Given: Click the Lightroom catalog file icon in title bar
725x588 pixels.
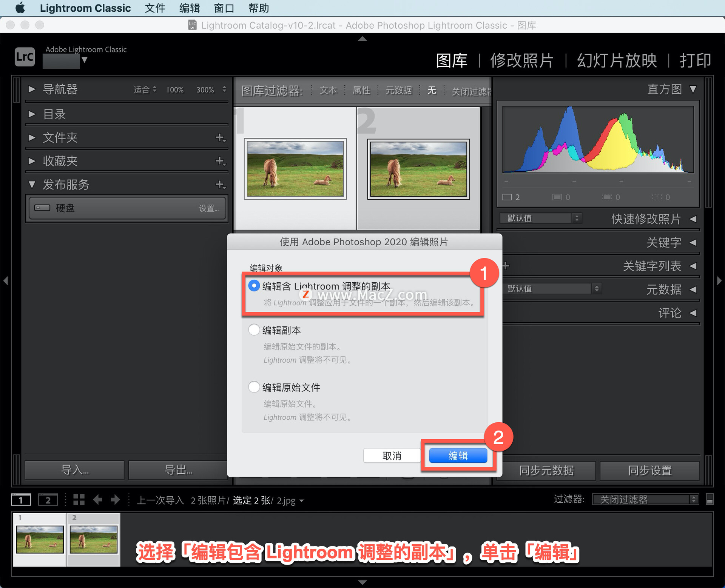Looking at the screenshot, I should click(193, 25).
